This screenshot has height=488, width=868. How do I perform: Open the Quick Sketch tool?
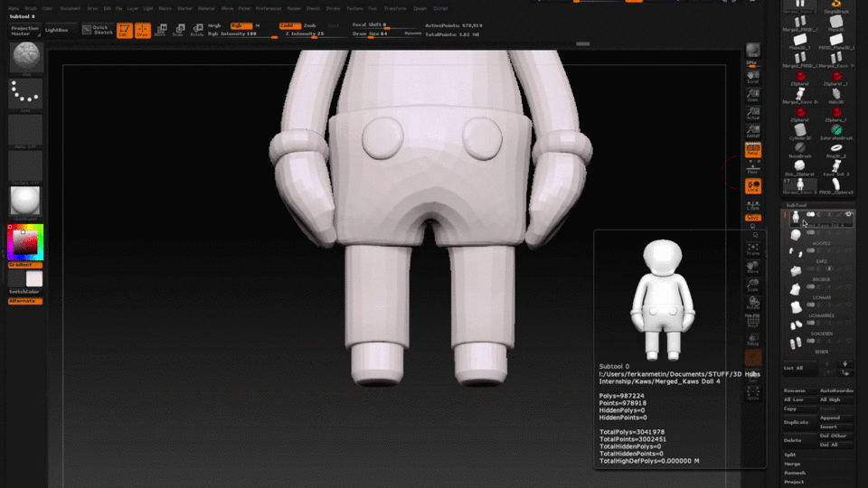point(98,30)
